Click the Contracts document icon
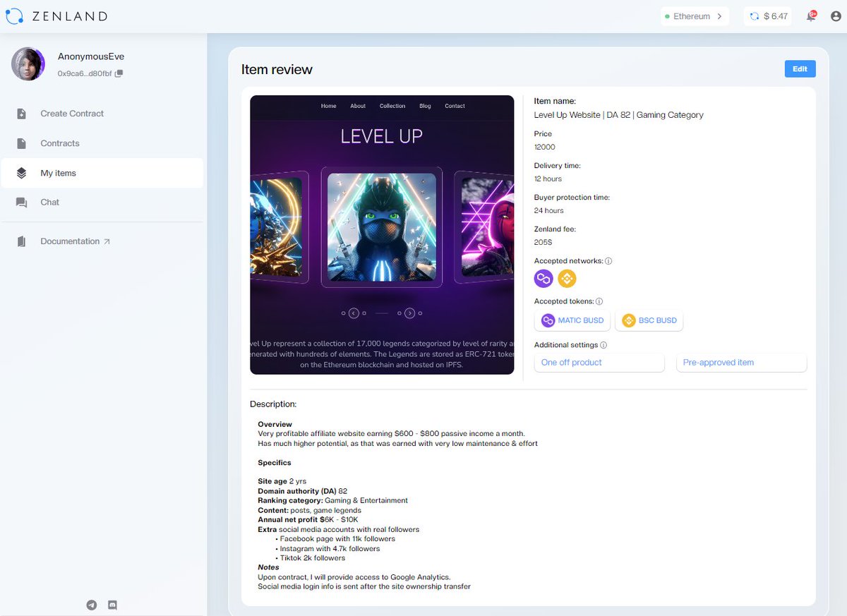This screenshot has height=616, width=847. coord(21,143)
